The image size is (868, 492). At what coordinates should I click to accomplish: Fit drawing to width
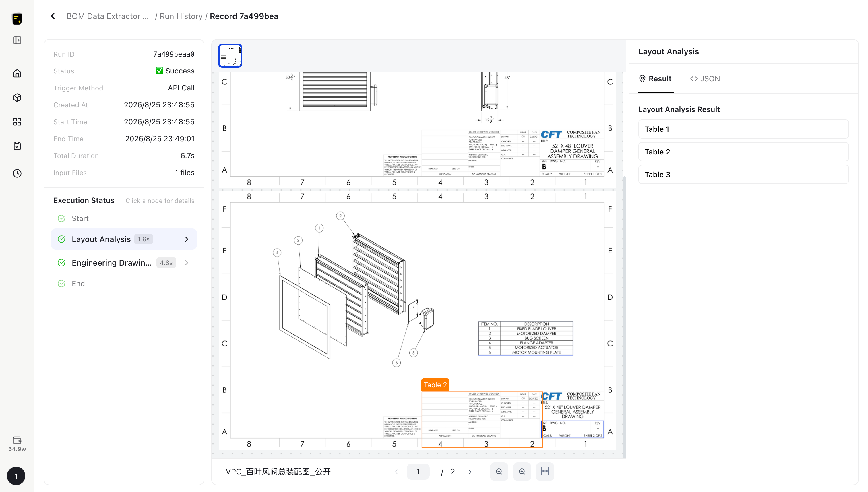[545, 471]
